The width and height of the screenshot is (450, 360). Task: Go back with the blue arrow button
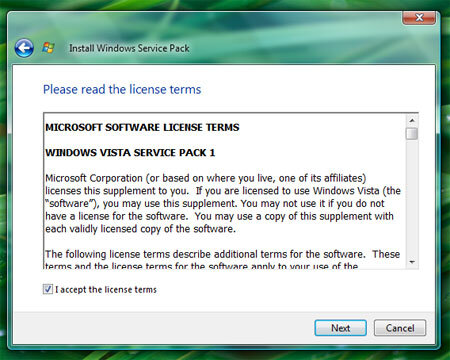pyautogui.click(x=24, y=48)
